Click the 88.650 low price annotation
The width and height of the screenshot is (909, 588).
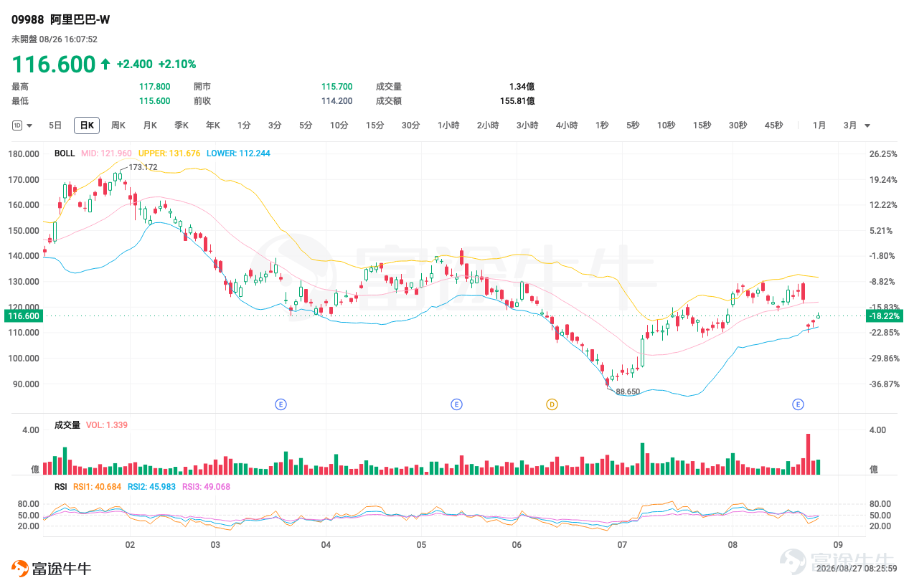pos(628,392)
